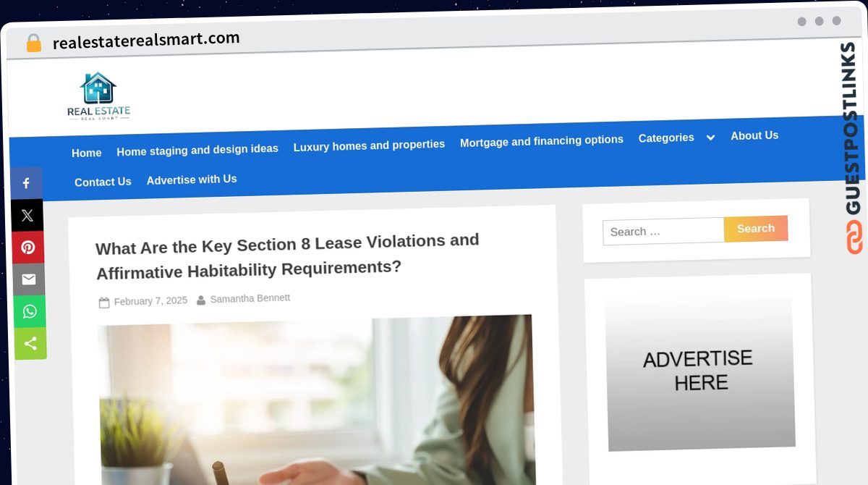Viewport: 868px width, 485px height.
Task: Share by email envelope icon
Action: pos(28,279)
